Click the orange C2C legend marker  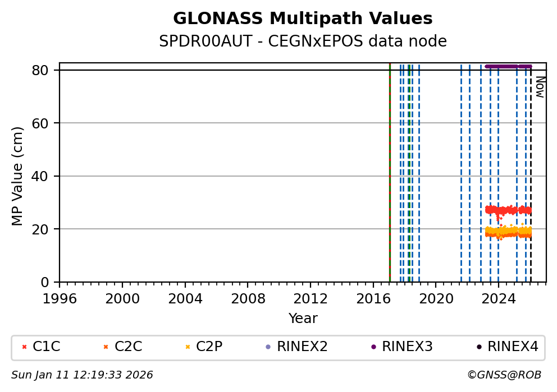click(x=106, y=347)
